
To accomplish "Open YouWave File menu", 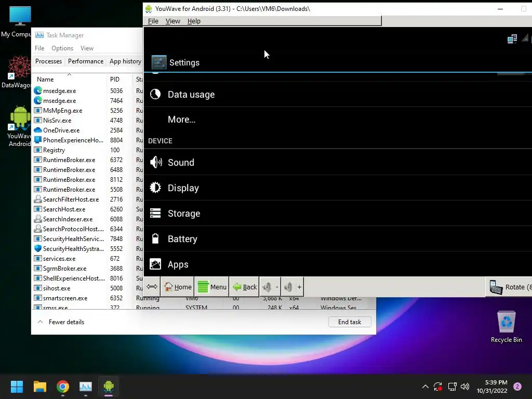I will (153, 21).
